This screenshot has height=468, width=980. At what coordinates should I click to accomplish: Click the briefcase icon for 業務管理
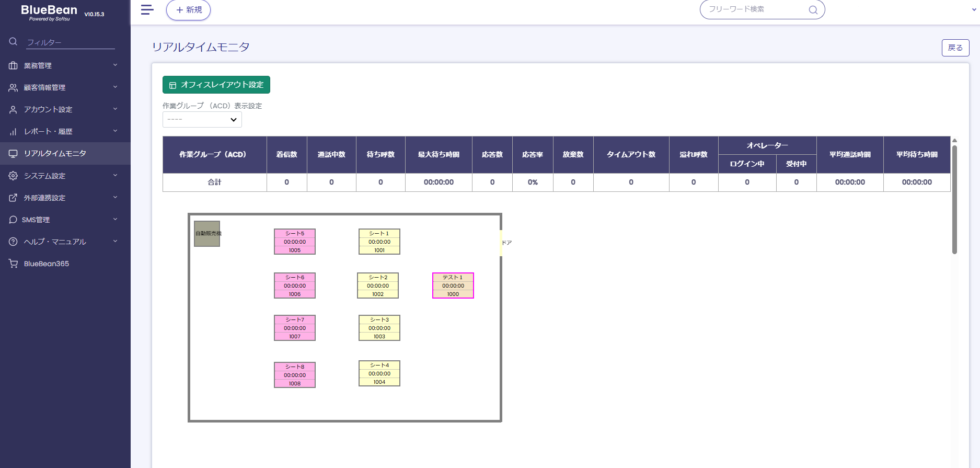[13, 66]
